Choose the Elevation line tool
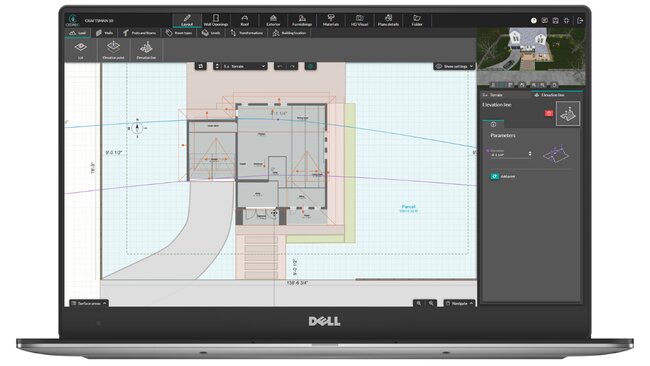 (146, 50)
